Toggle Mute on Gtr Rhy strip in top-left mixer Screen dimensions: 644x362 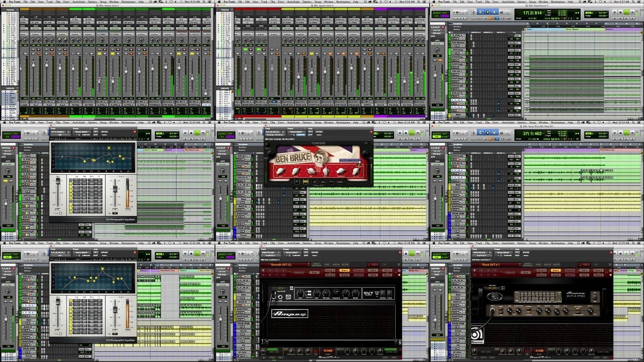(x=78, y=54)
